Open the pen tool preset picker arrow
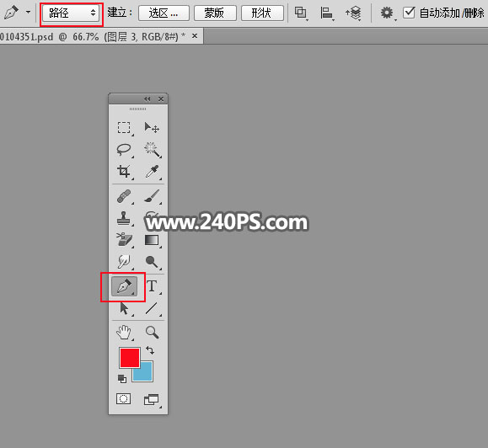The width and height of the screenshot is (488, 448). 29,13
